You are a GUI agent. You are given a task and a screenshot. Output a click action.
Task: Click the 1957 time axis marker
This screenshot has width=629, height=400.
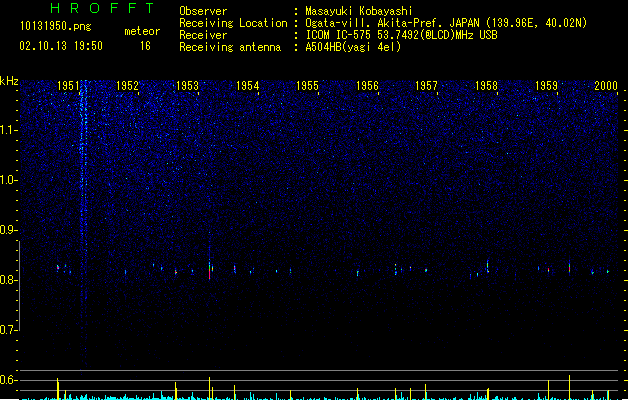426,86
